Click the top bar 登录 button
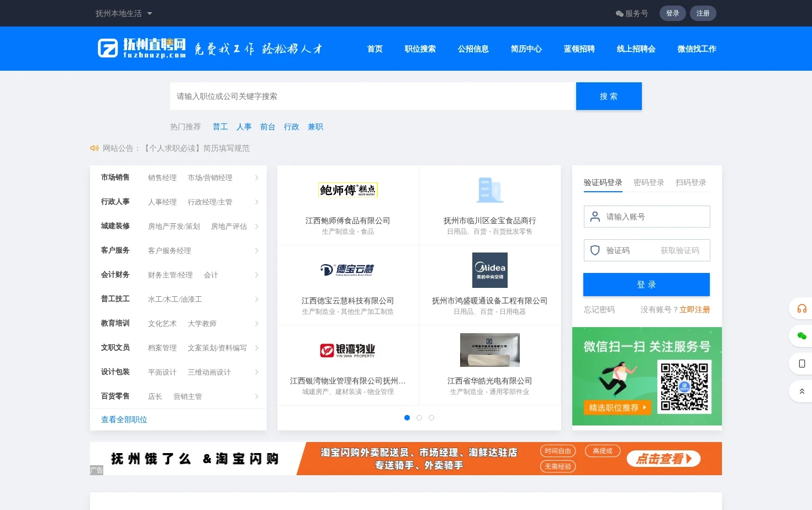The height and width of the screenshot is (510, 812). coord(673,13)
